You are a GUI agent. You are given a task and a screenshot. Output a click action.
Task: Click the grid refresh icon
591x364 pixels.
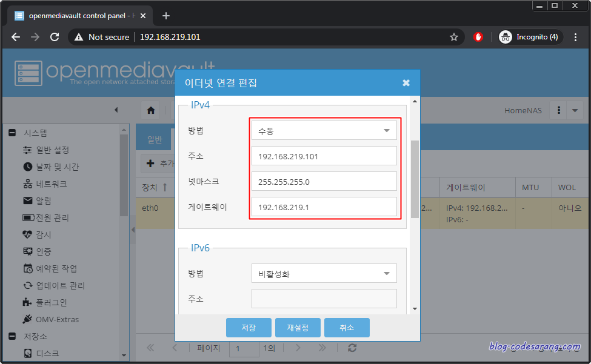pyautogui.click(x=352, y=348)
